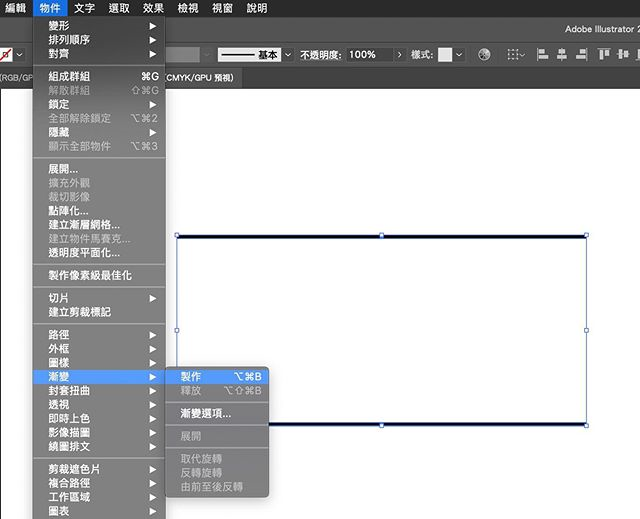
Task: Click the right-middle selection handle
Action: 587,330
